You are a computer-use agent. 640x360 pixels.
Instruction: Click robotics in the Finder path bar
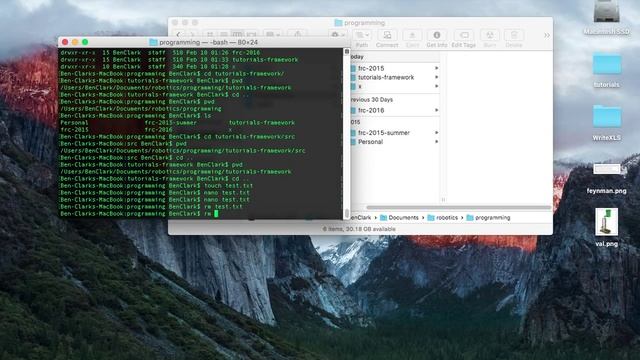pos(442,218)
